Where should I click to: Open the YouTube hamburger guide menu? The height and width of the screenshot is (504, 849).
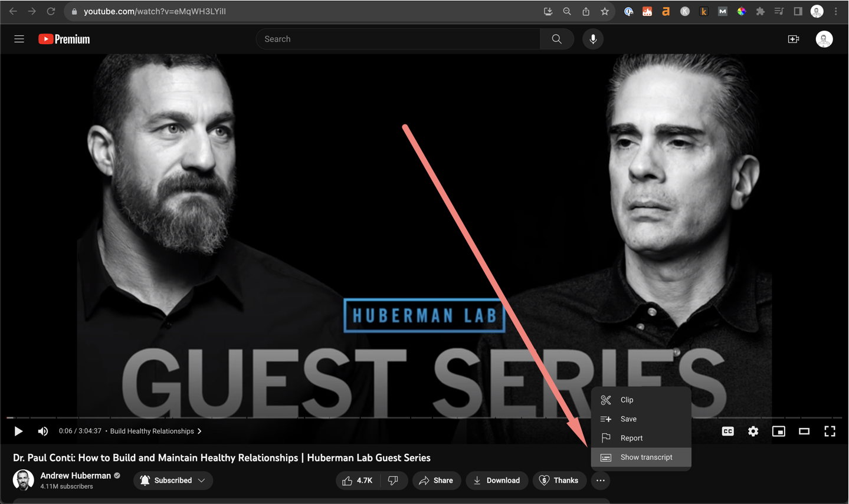pyautogui.click(x=19, y=39)
